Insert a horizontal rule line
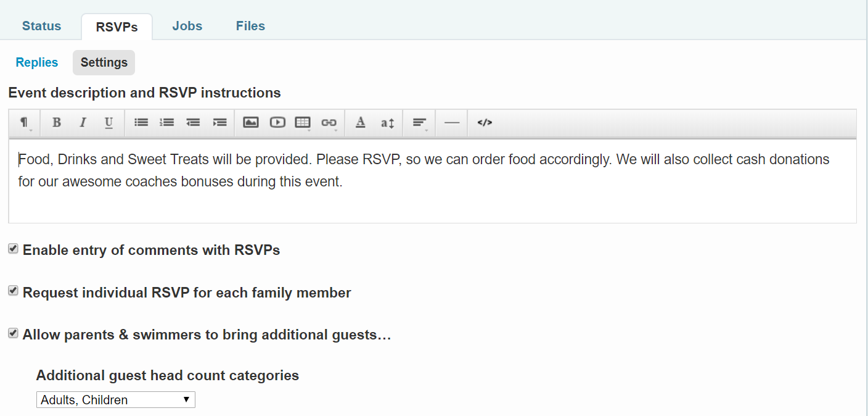Image resolution: width=868 pixels, height=416 pixels. click(452, 122)
